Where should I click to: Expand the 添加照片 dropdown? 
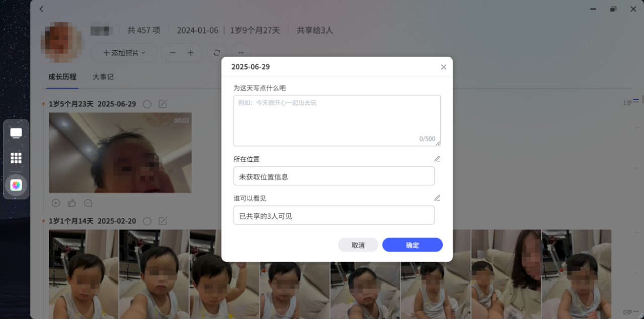click(x=124, y=53)
